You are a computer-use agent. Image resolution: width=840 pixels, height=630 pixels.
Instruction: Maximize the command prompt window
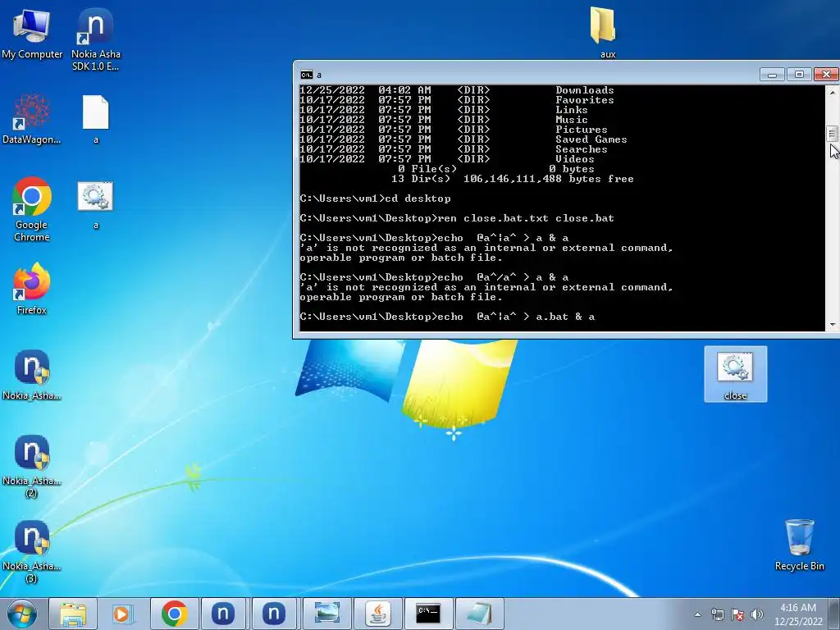[799, 74]
